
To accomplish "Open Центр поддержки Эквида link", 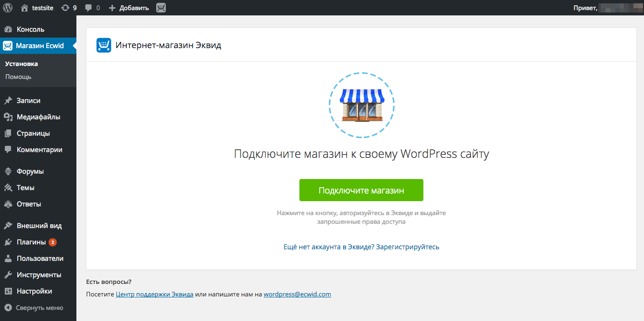I will (x=155, y=294).
